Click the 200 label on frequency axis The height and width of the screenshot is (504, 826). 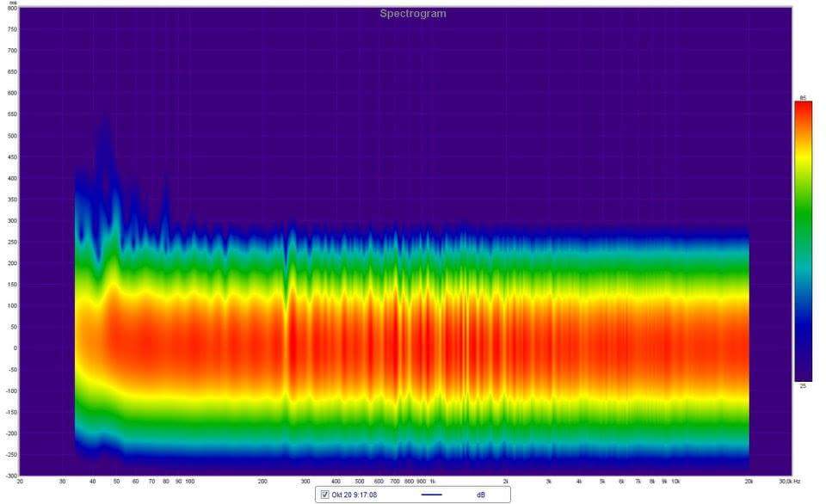coord(262,482)
